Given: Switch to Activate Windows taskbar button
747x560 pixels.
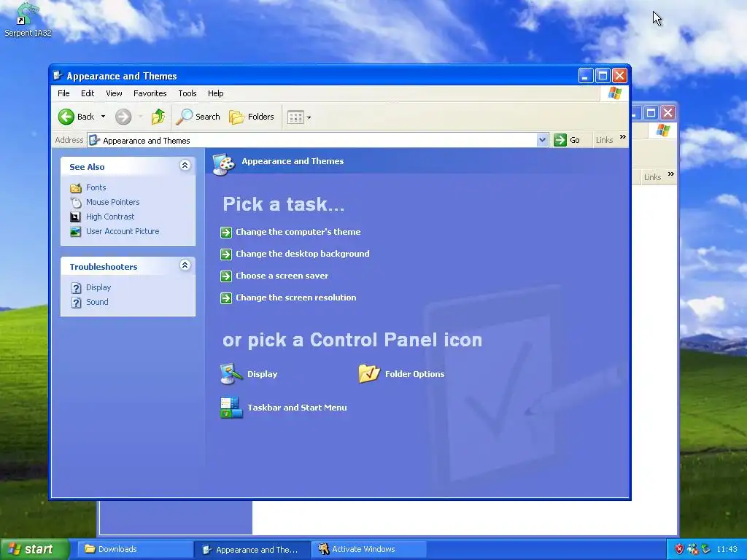Looking at the screenshot, I should (368, 549).
